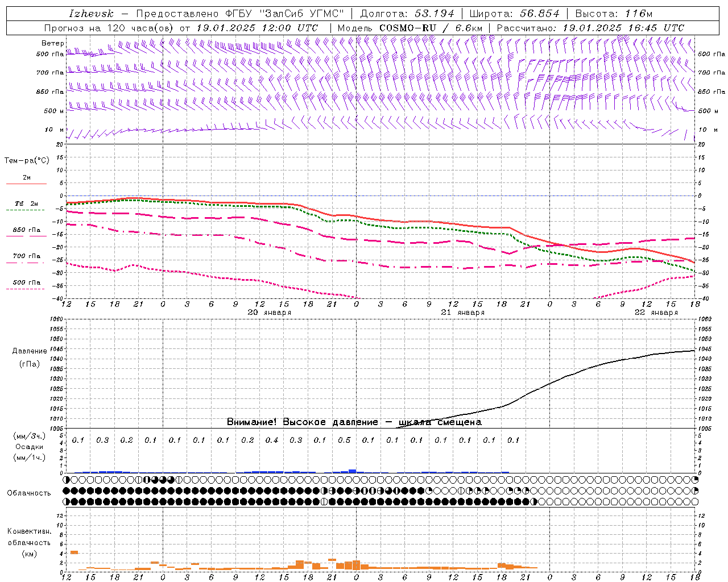The image size is (728, 582).
Task: Click the 'Конвективн.' convective cloud label
Action: pos(30,532)
